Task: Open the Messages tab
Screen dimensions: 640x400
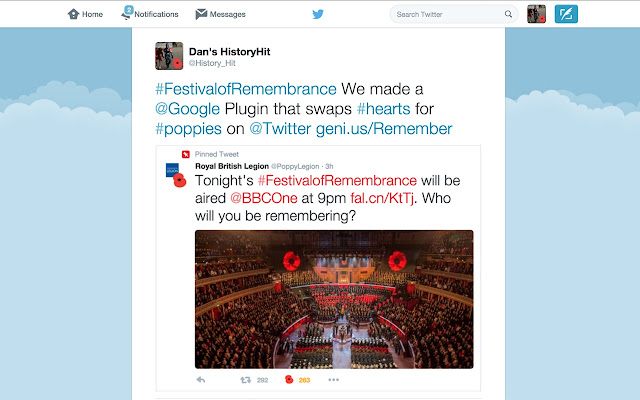Action: [x=220, y=14]
